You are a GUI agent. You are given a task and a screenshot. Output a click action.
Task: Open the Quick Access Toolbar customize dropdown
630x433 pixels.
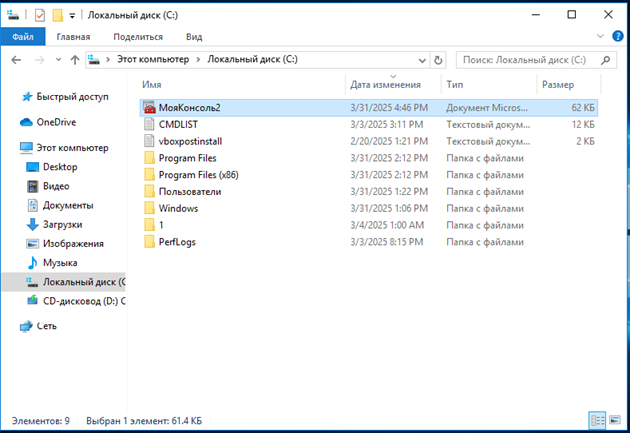[x=72, y=16]
